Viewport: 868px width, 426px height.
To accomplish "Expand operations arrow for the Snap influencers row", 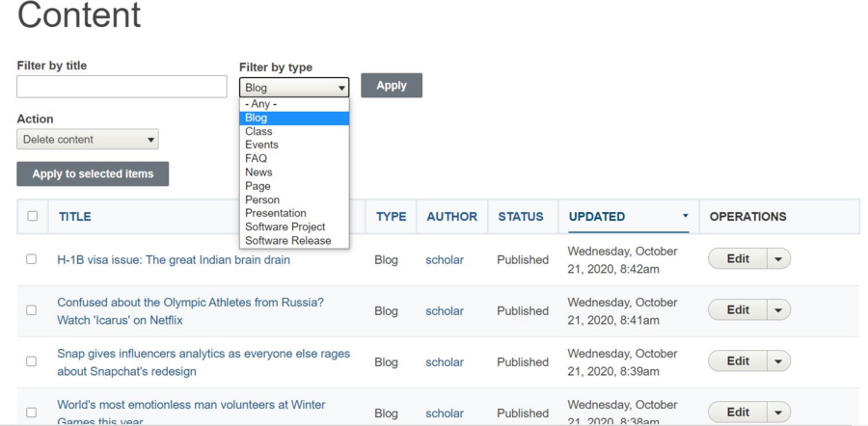I will click(778, 360).
